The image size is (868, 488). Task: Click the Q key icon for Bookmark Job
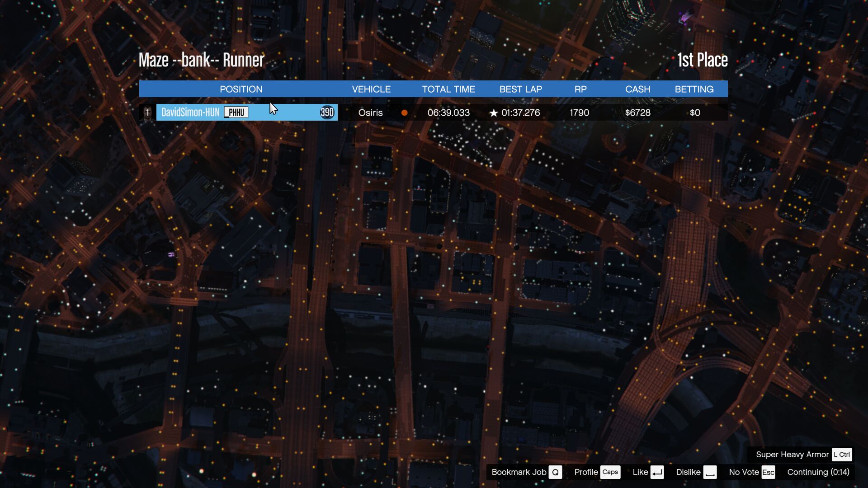click(x=555, y=472)
